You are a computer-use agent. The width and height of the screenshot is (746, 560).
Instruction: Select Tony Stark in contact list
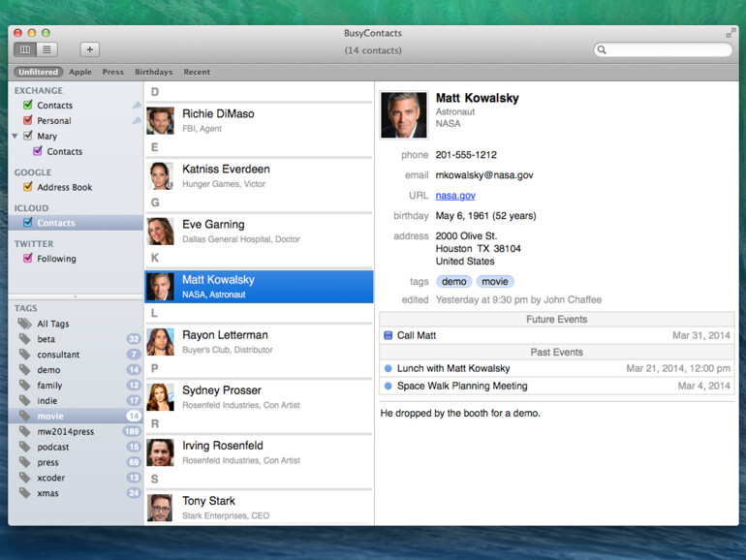pos(259,507)
